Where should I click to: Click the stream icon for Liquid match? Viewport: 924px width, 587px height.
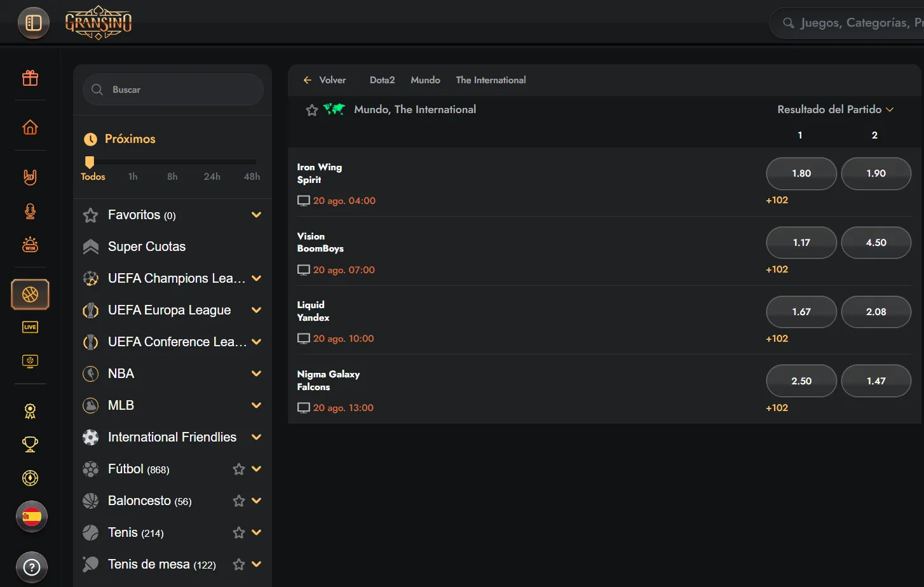pos(304,339)
